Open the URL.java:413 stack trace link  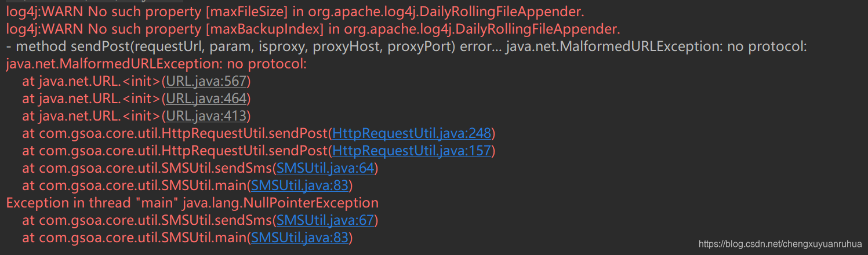206,116
